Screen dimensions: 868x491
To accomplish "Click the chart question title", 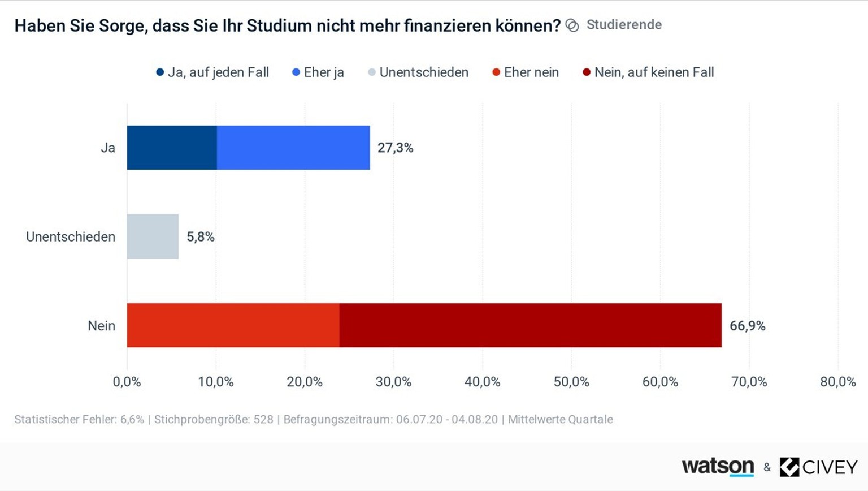I will [x=287, y=26].
